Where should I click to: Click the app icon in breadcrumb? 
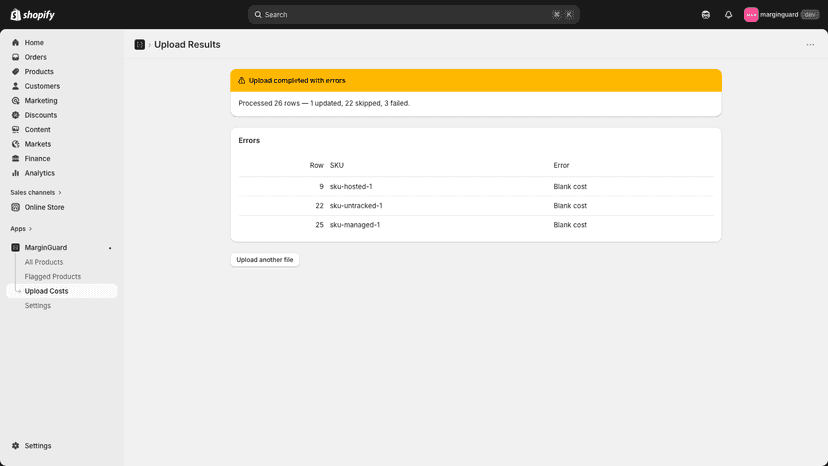(x=139, y=45)
